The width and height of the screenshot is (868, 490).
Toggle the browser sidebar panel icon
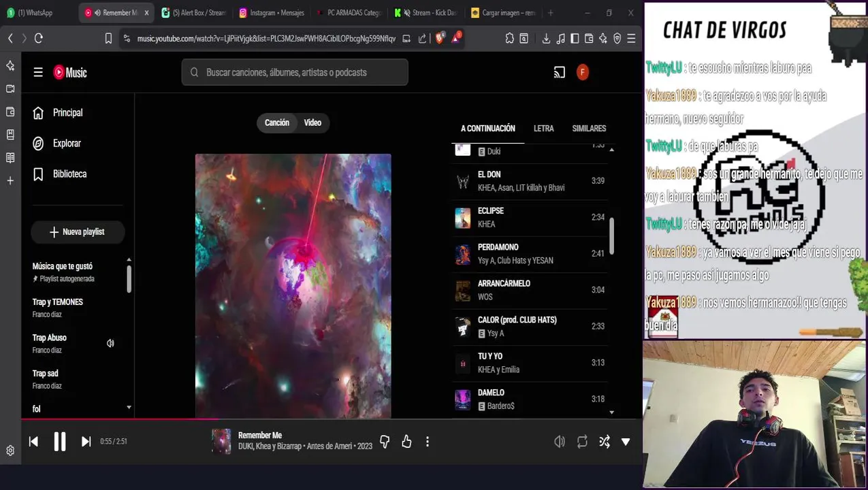click(x=575, y=39)
